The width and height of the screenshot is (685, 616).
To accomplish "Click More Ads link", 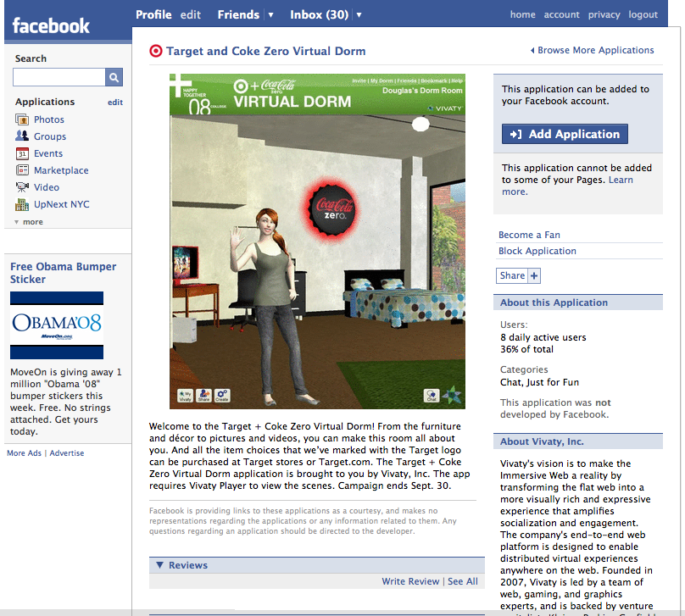I will (x=24, y=453).
